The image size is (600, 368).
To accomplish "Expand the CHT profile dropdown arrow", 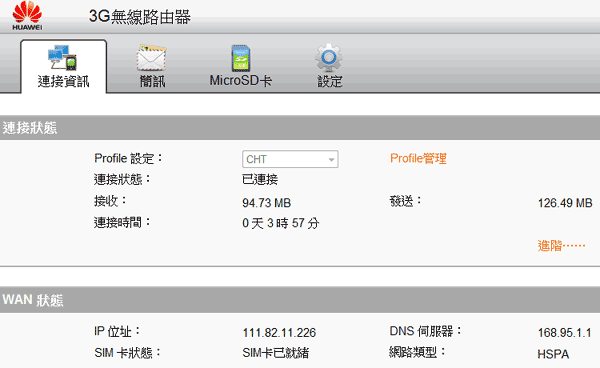I will click(331, 160).
